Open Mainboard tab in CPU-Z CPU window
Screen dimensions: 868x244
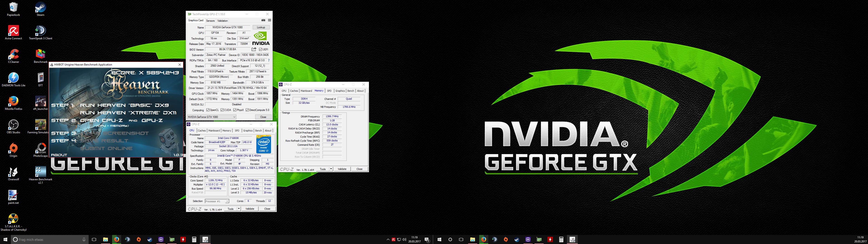point(214,130)
